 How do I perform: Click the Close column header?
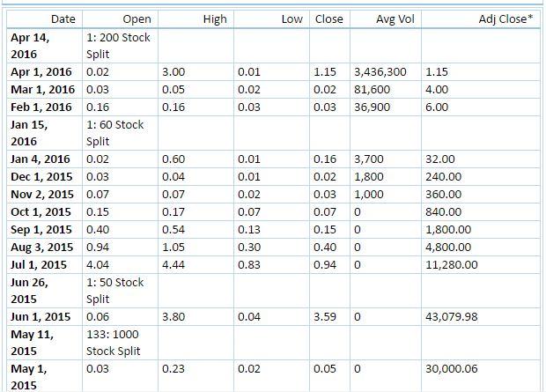click(328, 18)
